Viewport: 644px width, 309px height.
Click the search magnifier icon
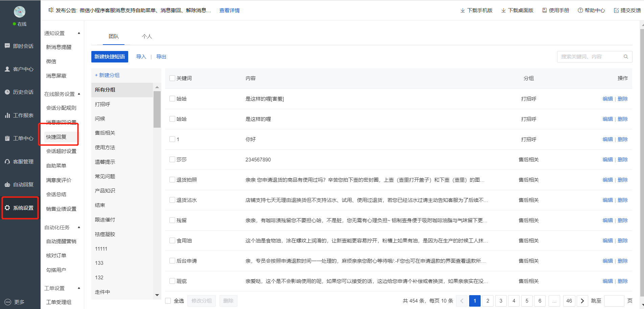point(626,57)
